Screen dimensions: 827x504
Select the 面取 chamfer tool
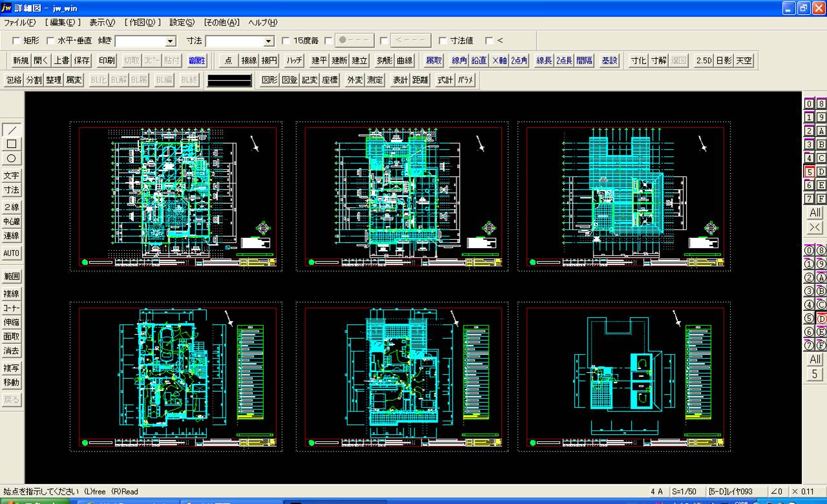pyautogui.click(x=12, y=337)
